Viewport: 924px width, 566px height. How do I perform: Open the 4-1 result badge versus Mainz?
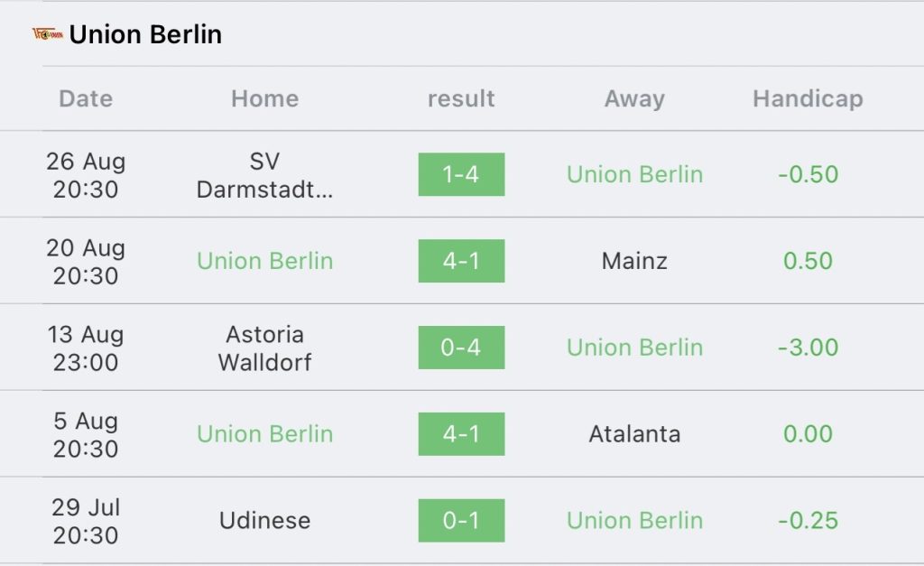click(461, 261)
